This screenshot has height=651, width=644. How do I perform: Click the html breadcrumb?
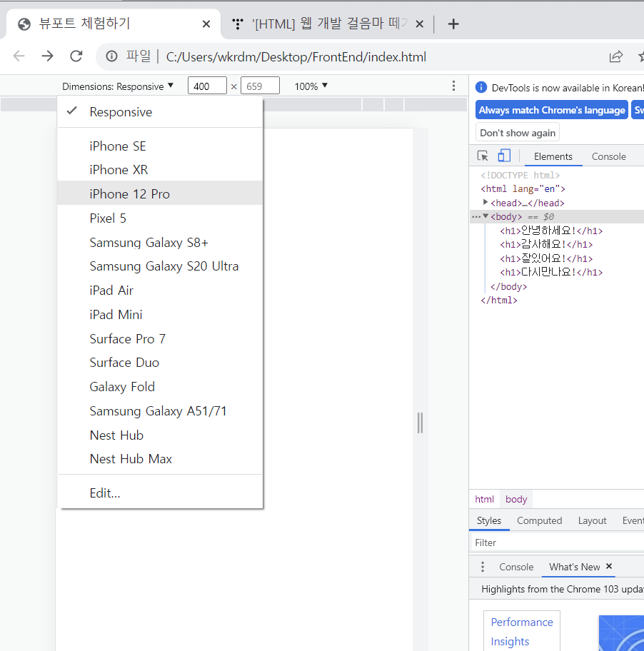point(484,499)
